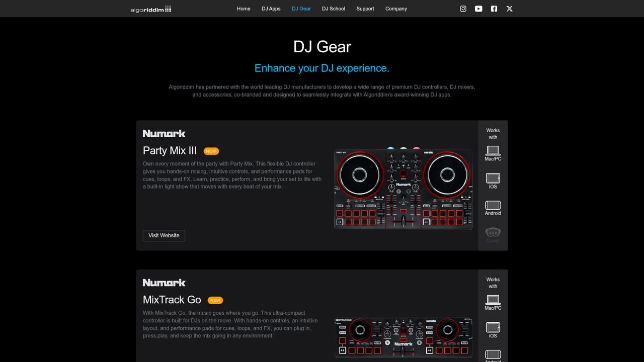Click 'Works with' label in MixTrack Go card
The height and width of the screenshot is (362, 644).
pyautogui.click(x=493, y=283)
